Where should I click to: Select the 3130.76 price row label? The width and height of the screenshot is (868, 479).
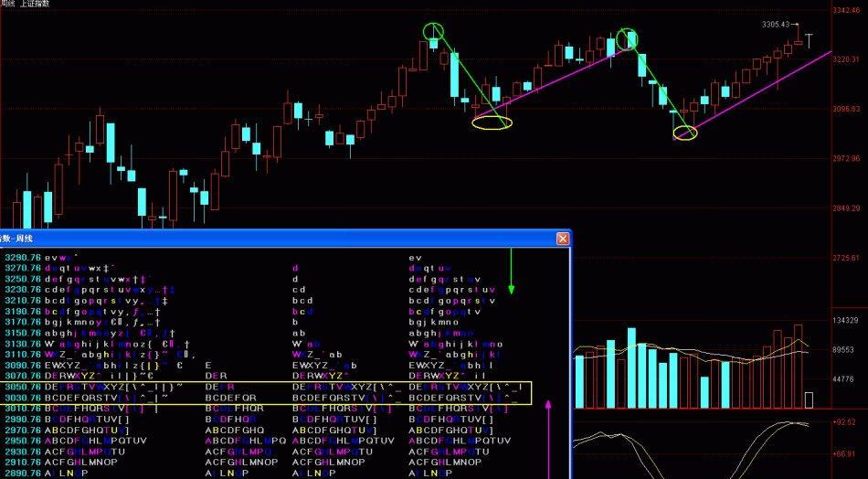[x=23, y=344]
